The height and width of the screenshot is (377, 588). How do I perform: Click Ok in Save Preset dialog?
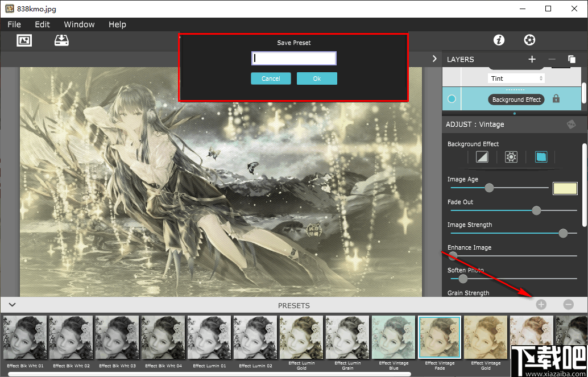(x=317, y=78)
